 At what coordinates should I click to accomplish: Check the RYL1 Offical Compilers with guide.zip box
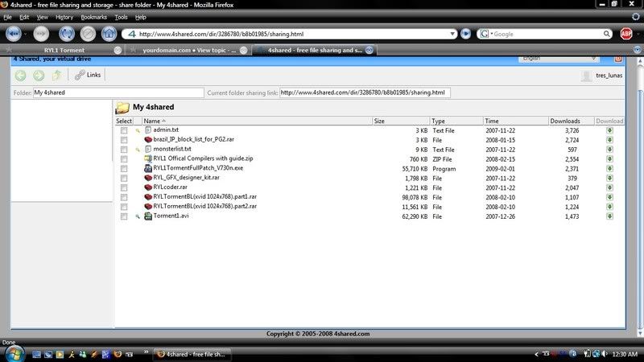point(124,159)
